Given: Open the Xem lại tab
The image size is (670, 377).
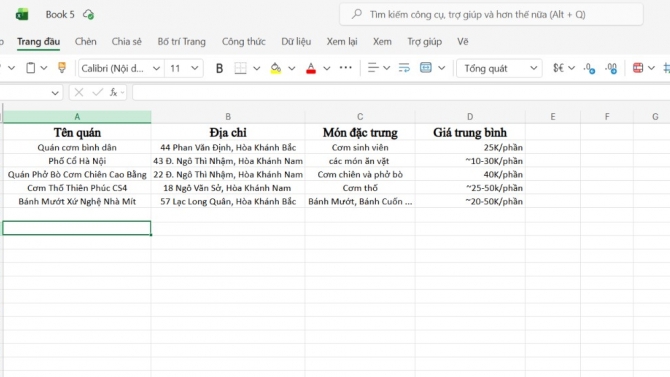Looking at the screenshot, I should point(342,41).
